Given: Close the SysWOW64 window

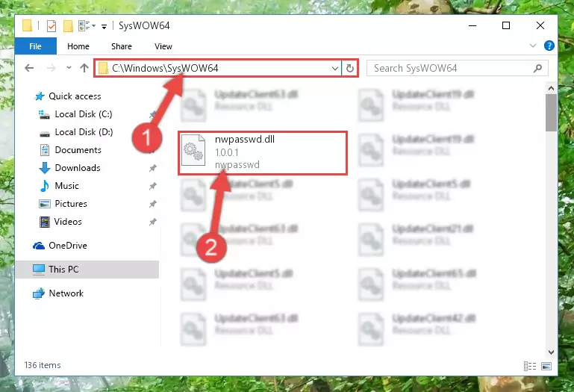Looking at the screenshot, I should [x=540, y=25].
